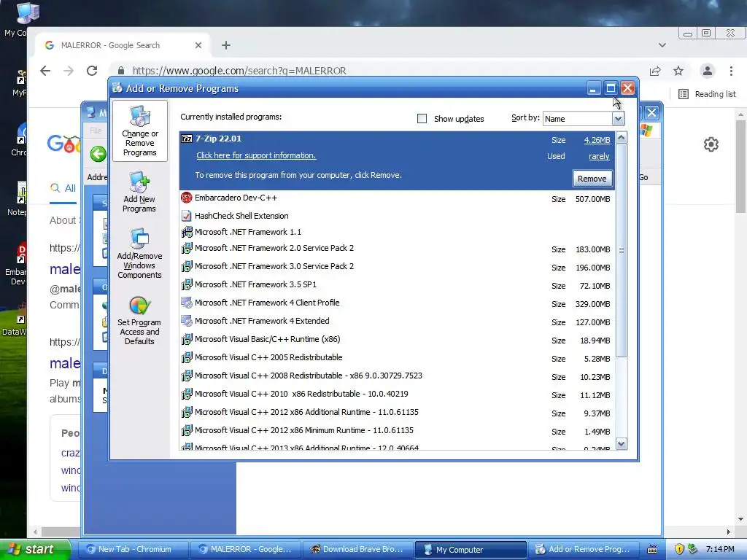The image size is (747, 560).
Task: Click .NET Framework 4 Client Profile icon
Action: point(187,303)
